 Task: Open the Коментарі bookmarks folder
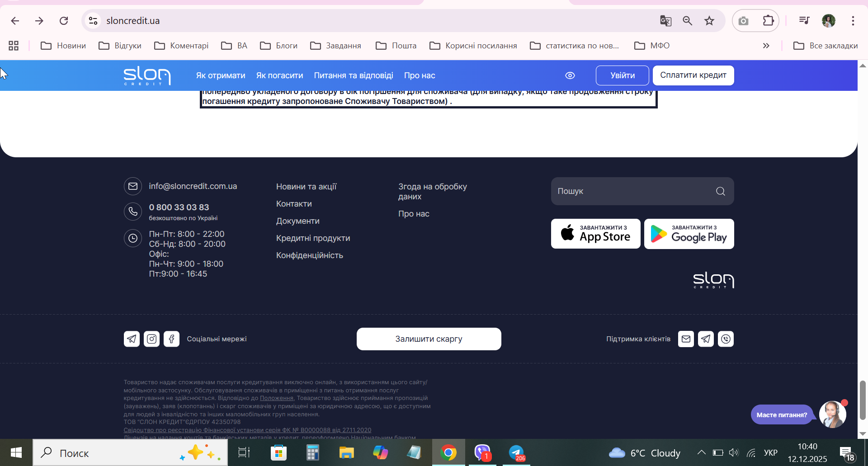(x=181, y=46)
